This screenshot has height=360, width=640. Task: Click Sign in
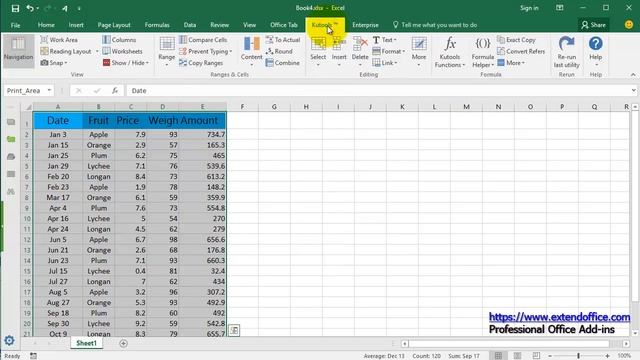point(529,8)
